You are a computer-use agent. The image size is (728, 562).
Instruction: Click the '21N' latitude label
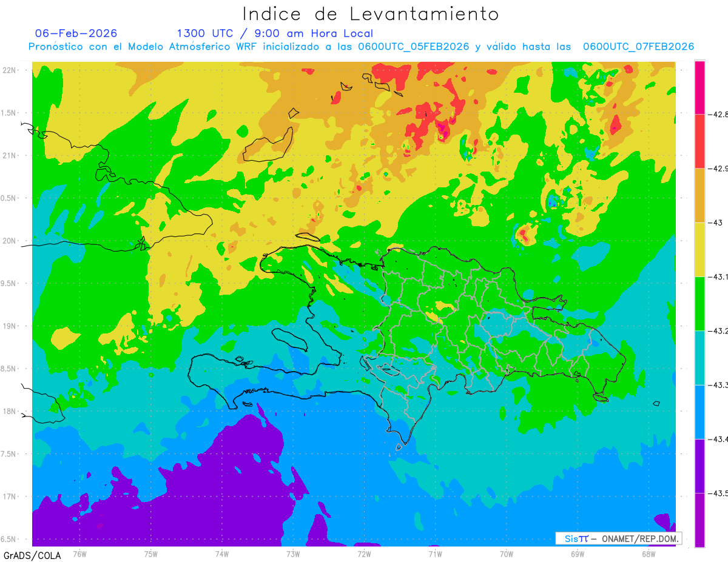10,155
